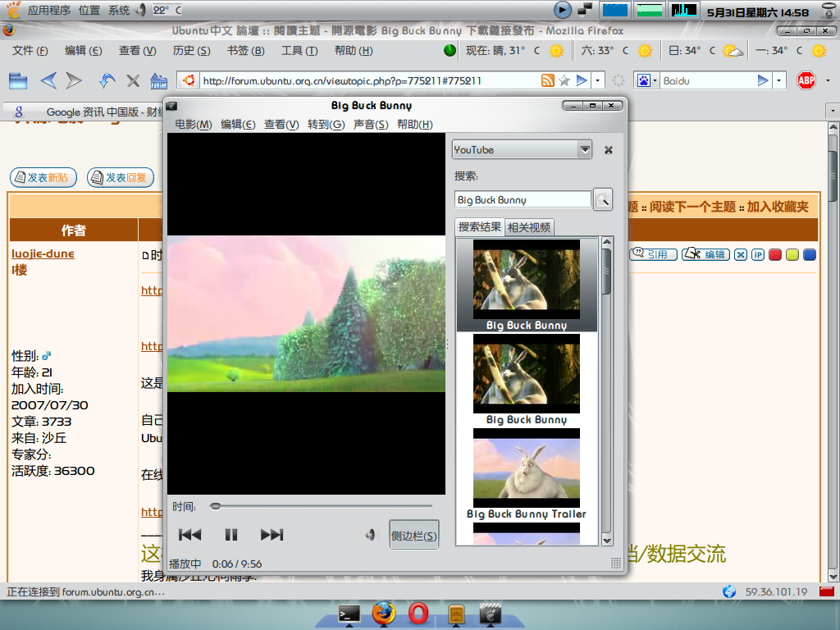Click the folder icon in Firefox toolbar
The image size is (840, 630).
18,81
